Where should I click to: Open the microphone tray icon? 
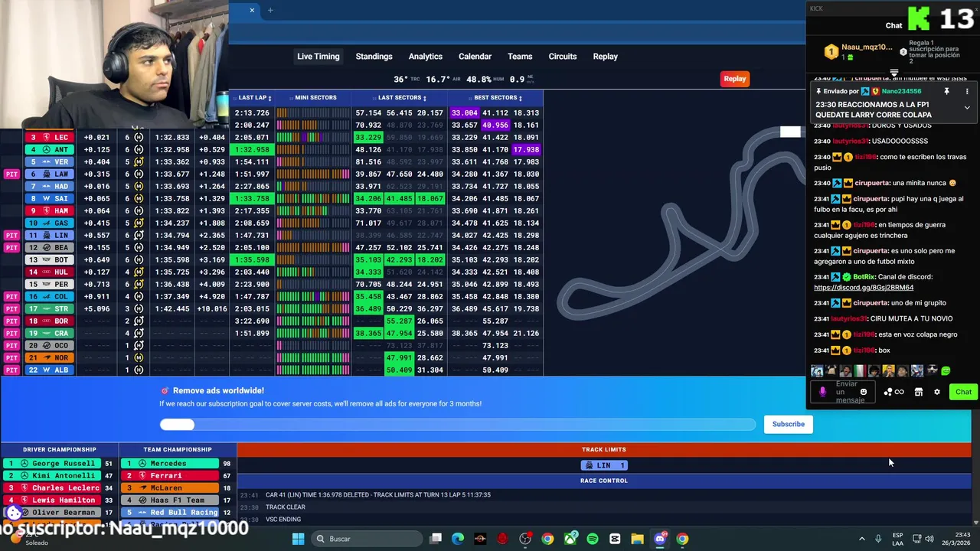(x=878, y=539)
